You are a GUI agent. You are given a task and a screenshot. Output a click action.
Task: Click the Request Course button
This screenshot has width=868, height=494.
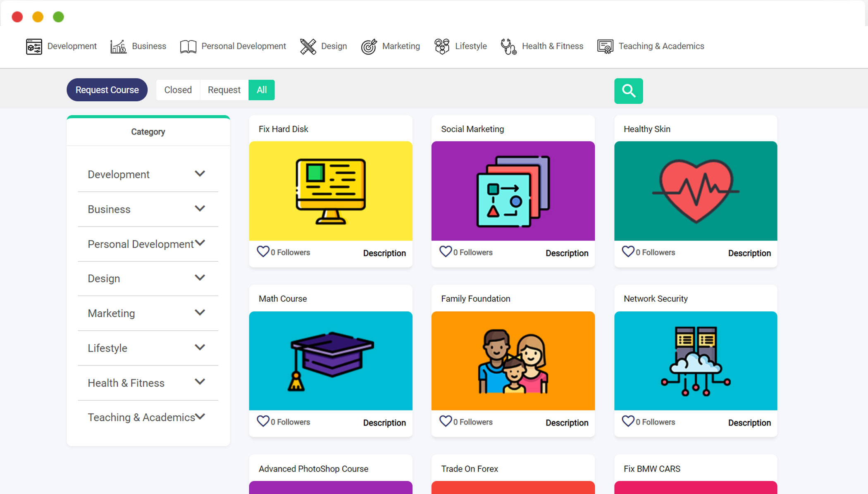click(107, 90)
